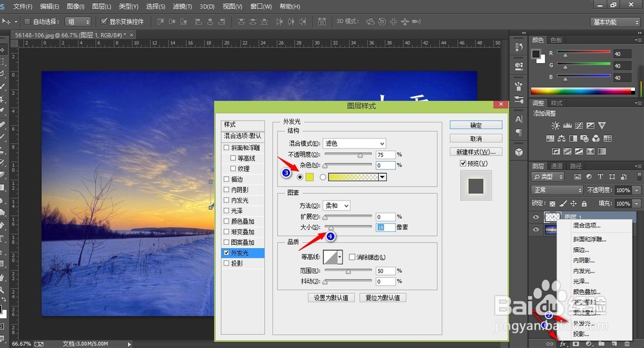This screenshot has width=644, height=348.
Task: Select the Move tool in options bar
Action: [7, 21]
